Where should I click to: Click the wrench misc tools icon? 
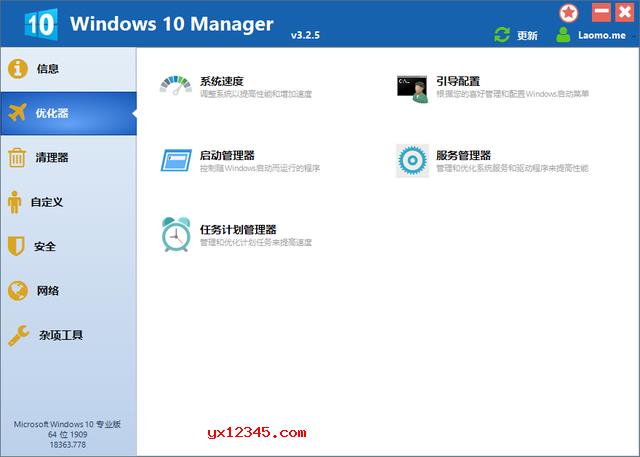click(x=18, y=336)
